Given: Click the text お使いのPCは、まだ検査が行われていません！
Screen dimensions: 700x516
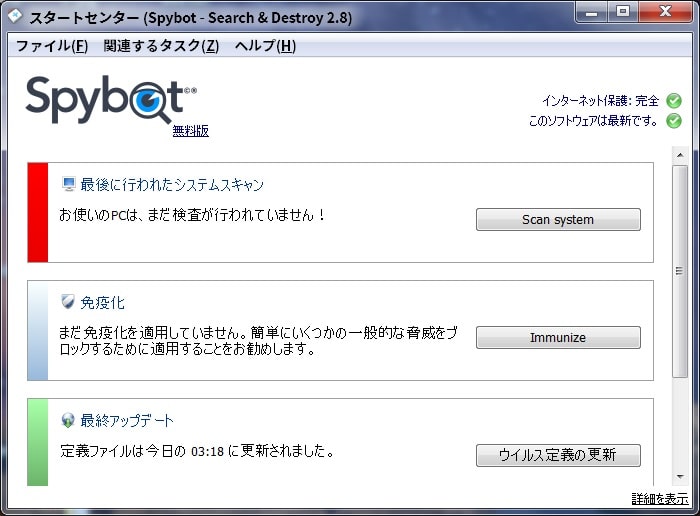Looking at the screenshot, I should [x=192, y=215].
